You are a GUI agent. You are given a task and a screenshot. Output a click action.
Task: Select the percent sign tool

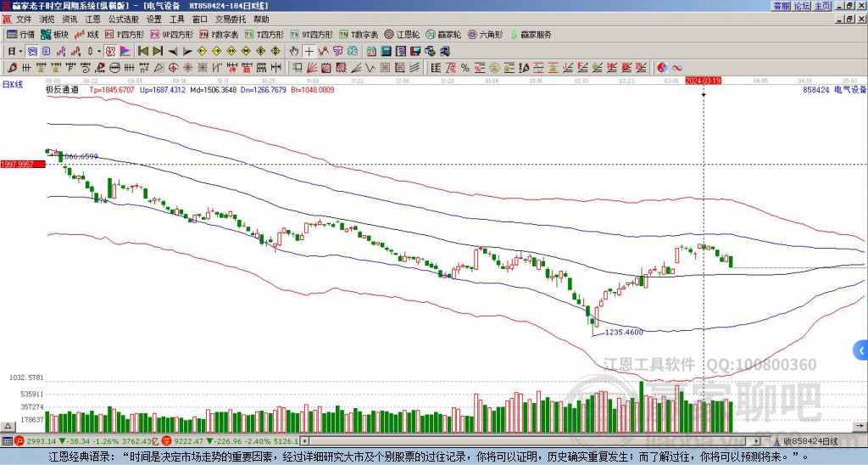pyautogui.click(x=465, y=68)
